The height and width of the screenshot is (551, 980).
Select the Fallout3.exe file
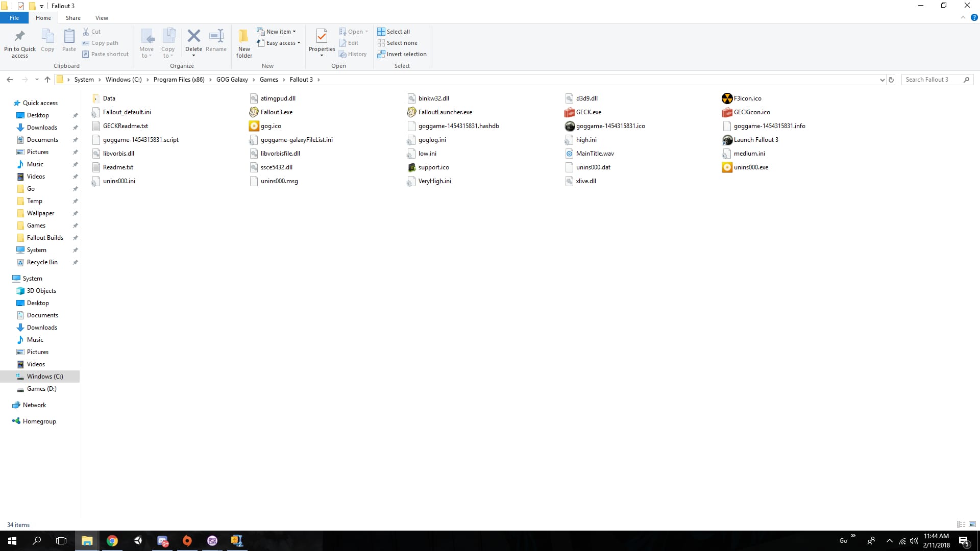(271, 112)
